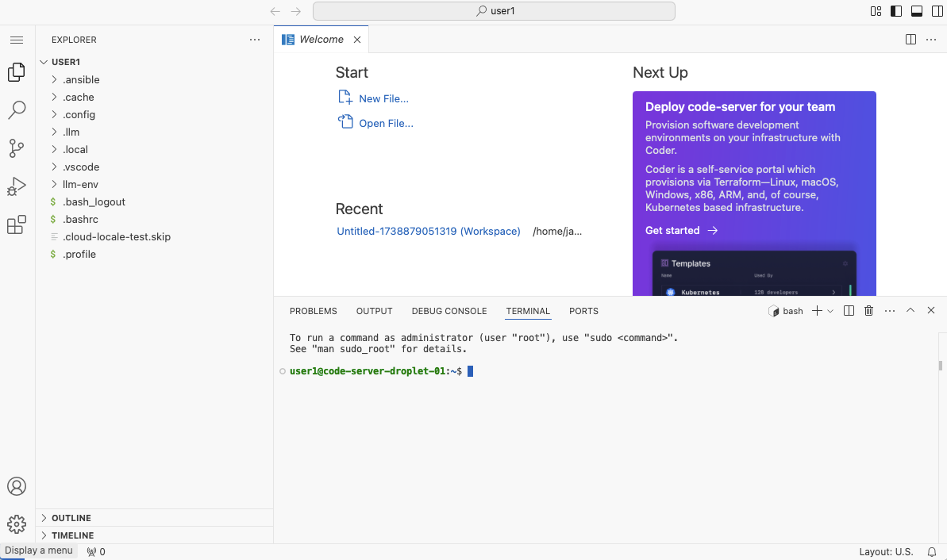Screen dimensions: 947x560
Task: Click the New File icon
Action: pos(345,97)
